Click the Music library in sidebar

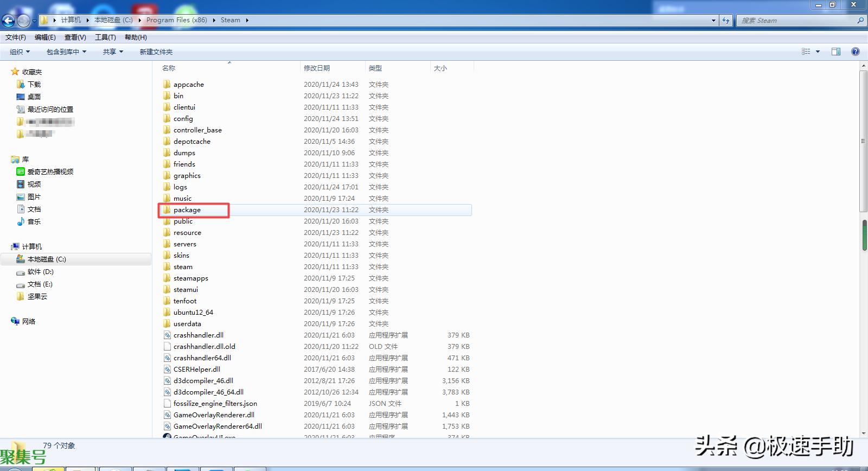[x=34, y=221]
